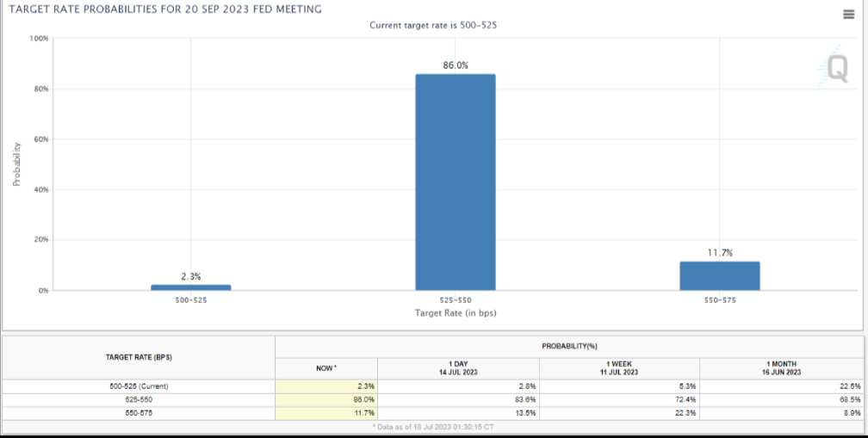
Task: Click the 86.0% bar for 525-550
Action: pos(456,182)
